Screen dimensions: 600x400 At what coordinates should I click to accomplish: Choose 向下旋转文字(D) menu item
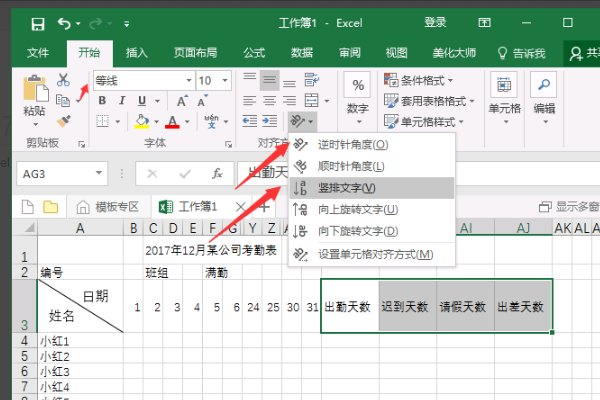[x=372, y=231]
